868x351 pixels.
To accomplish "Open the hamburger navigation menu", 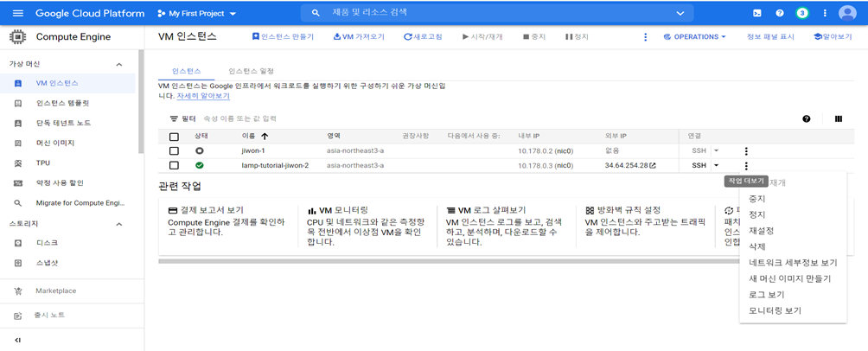I will coord(17,13).
